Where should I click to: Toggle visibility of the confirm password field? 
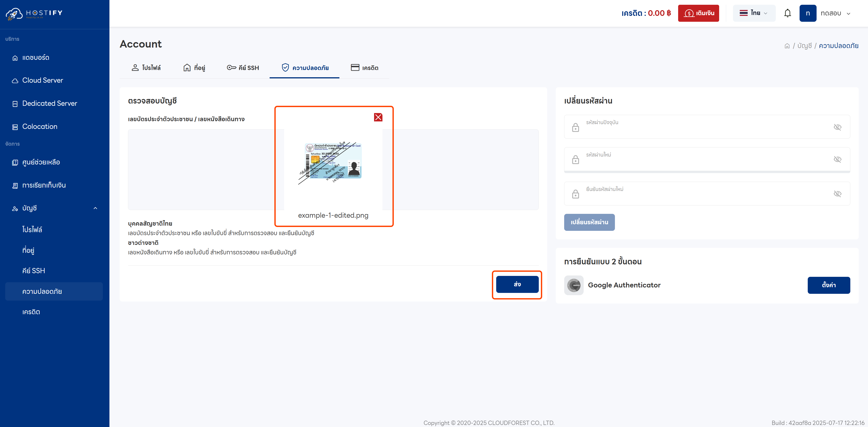click(838, 194)
